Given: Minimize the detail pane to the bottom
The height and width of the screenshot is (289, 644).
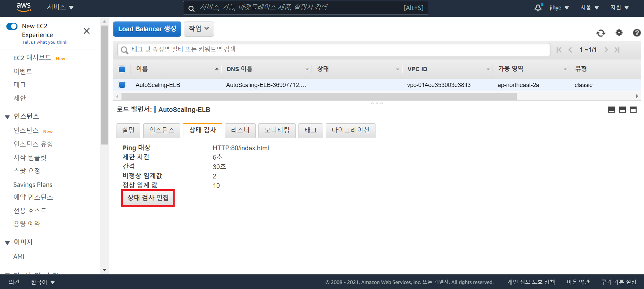Looking at the screenshot, I should [x=611, y=110].
